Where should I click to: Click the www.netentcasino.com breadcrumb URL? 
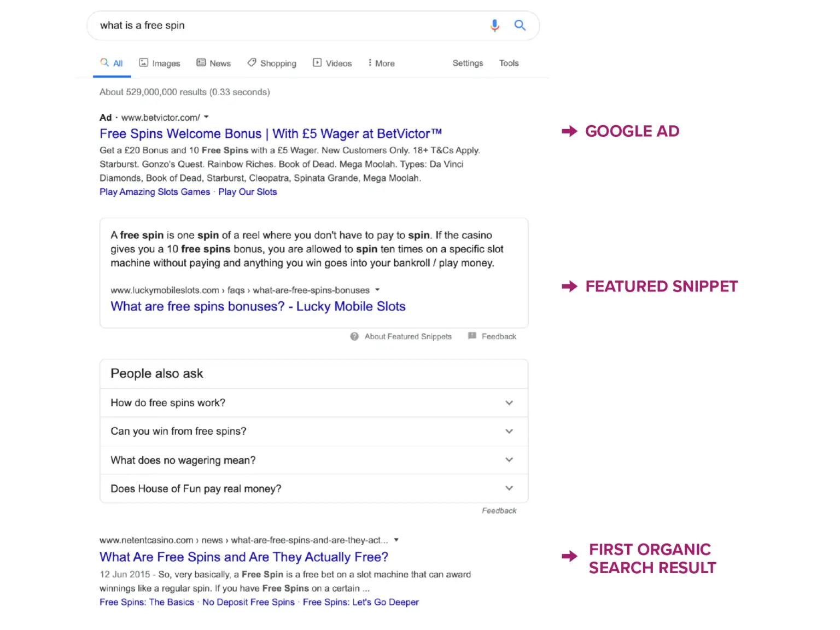coord(244,540)
